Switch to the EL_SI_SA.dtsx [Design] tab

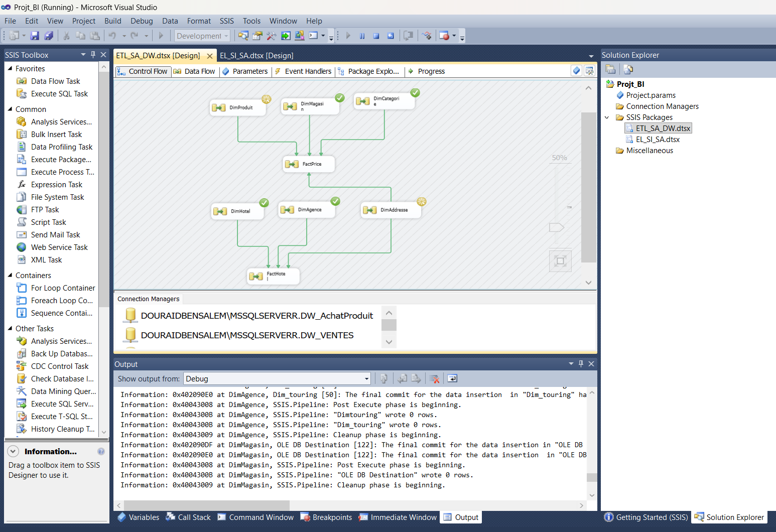tap(256, 56)
